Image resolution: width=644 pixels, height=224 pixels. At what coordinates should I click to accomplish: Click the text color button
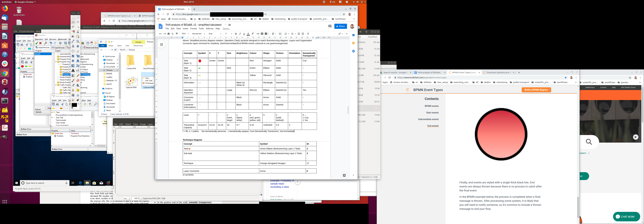tap(248, 34)
